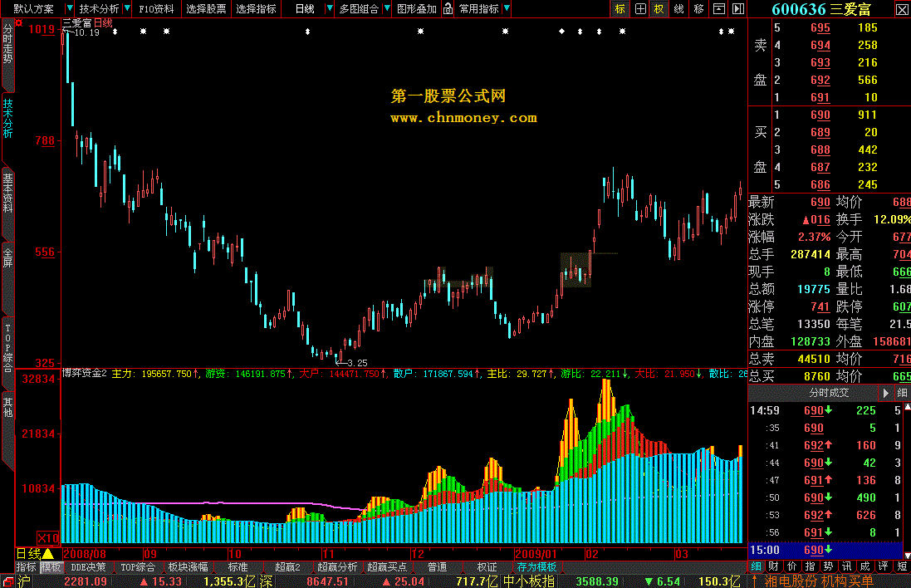Toggle the 标 marker button in toolbar
Image resolution: width=911 pixels, height=588 pixels.
coord(620,8)
